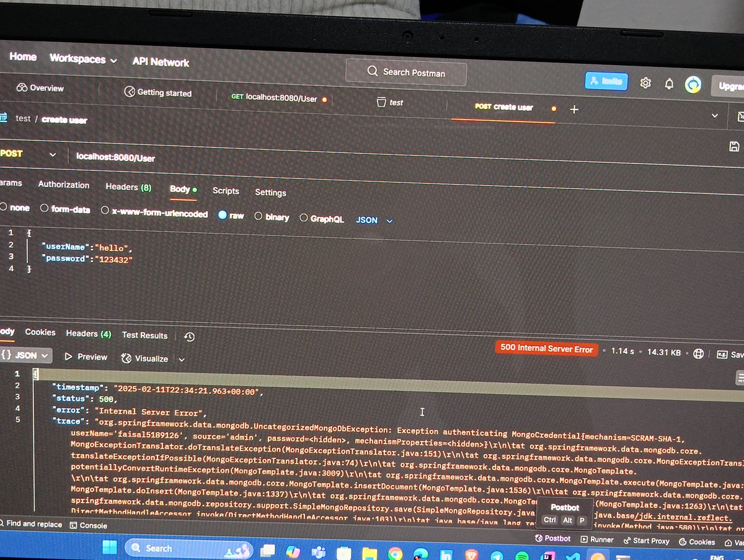The width and height of the screenshot is (744, 560).
Task: Open Postbot in the status bar
Action: pyautogui.click(x=552, y=538)
